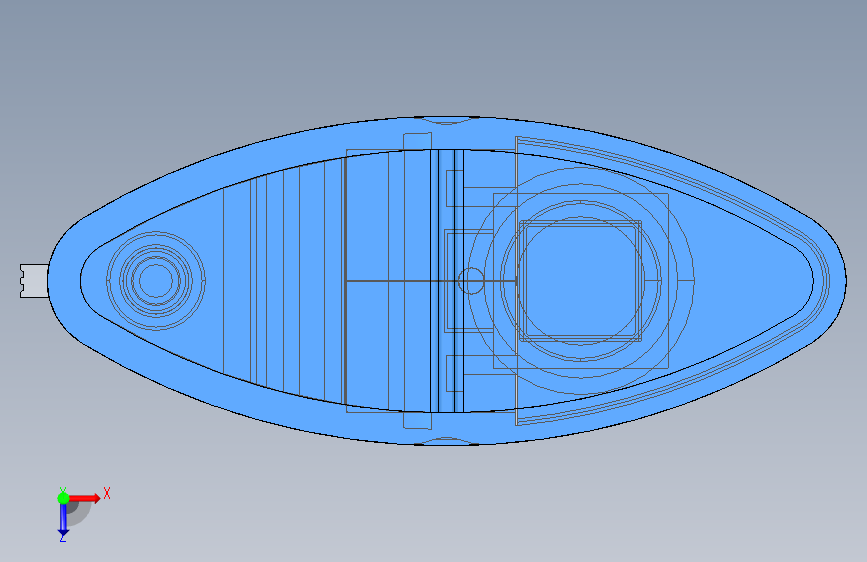Select the gray connector stub on model's left end
The image size is (867, 562).
[x=34, y=281]
